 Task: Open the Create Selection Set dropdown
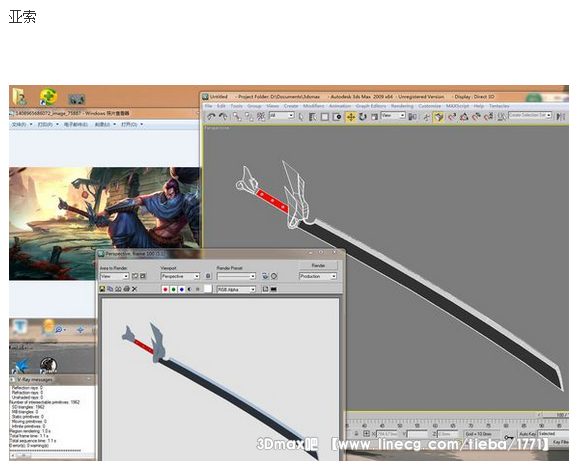pos(530,115)
